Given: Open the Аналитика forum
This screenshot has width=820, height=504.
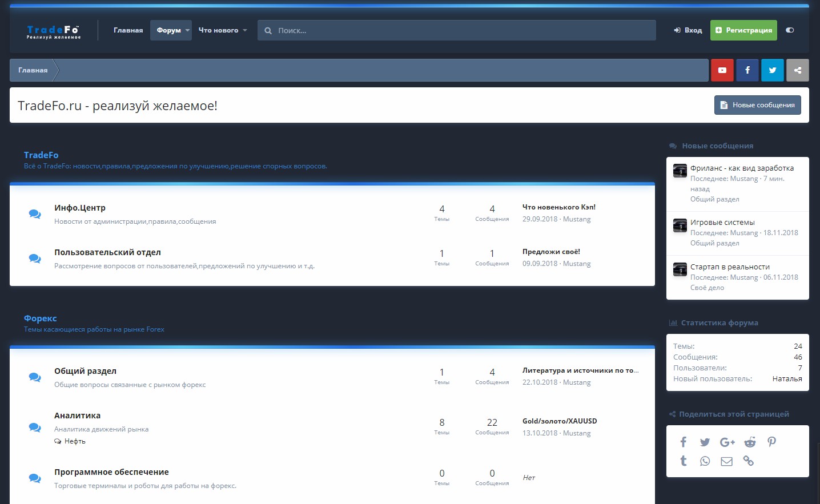Looking at the screenshot, I should (x=77, y=416).
